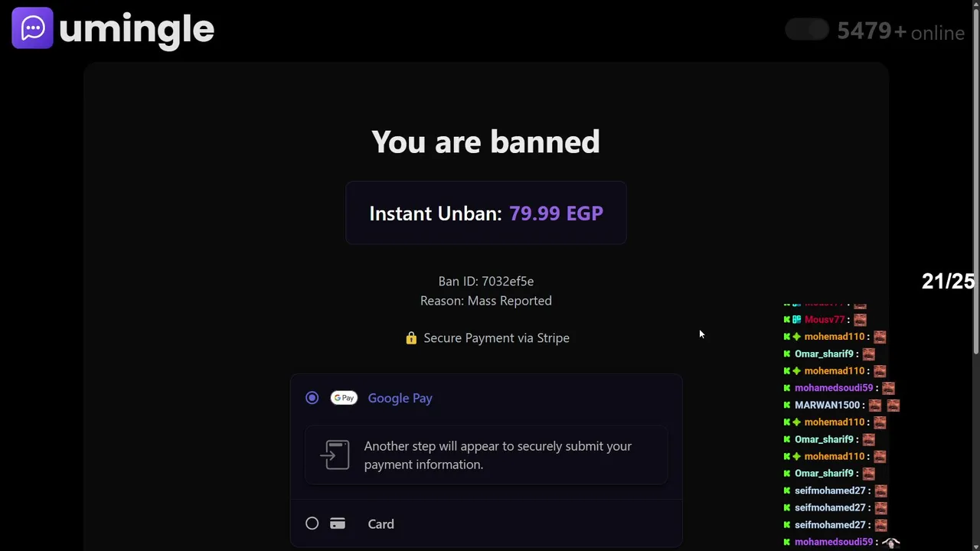The width and height of the screenshot is (980, 551).
Task: Click the umingle chat bubble logo icon
Action: (x=32, y=28)
